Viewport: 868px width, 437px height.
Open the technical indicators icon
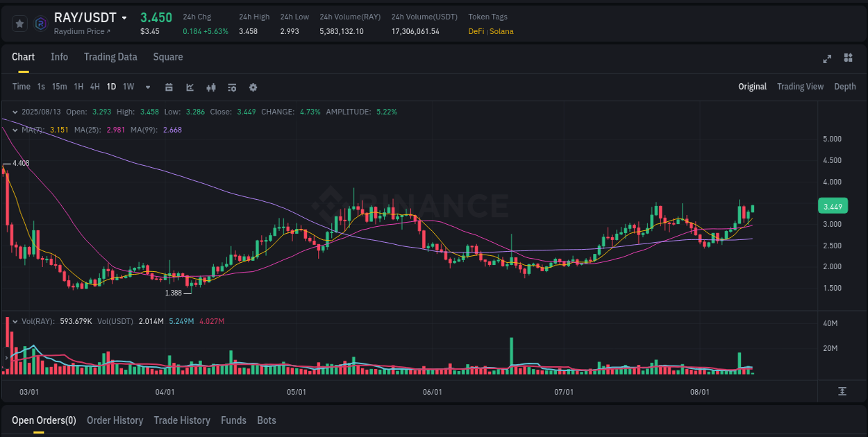coord(231,87)
